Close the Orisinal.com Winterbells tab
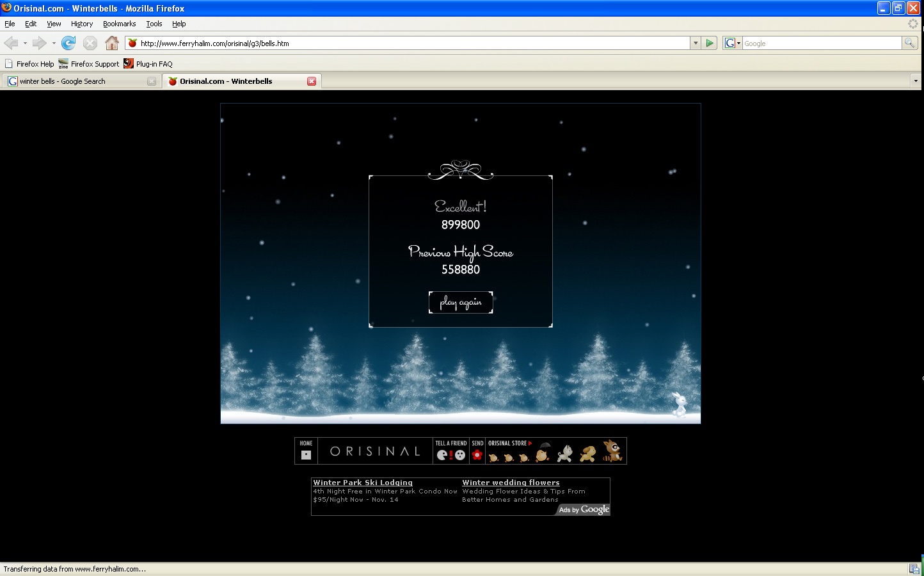This screenshot has width=924, height=576. click(x=312, y=81)
